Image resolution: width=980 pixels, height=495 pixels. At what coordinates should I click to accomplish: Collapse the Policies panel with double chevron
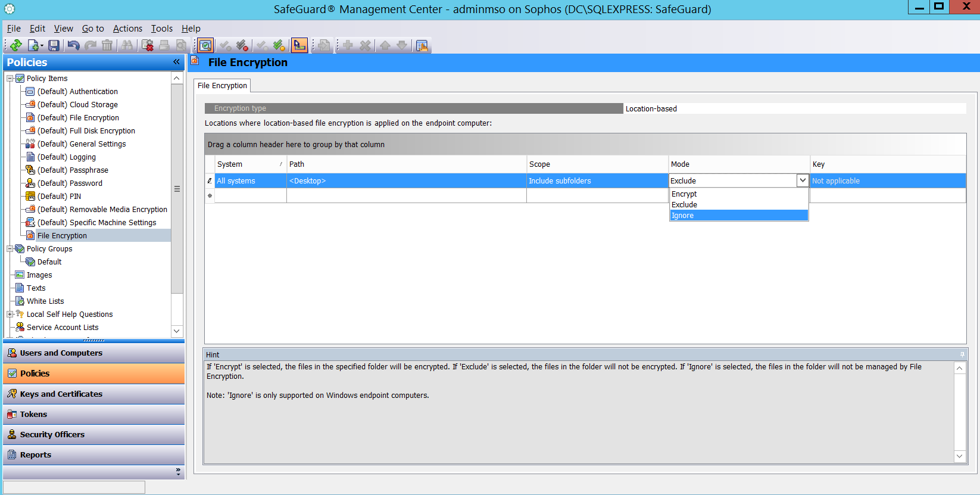coord(176,62)
